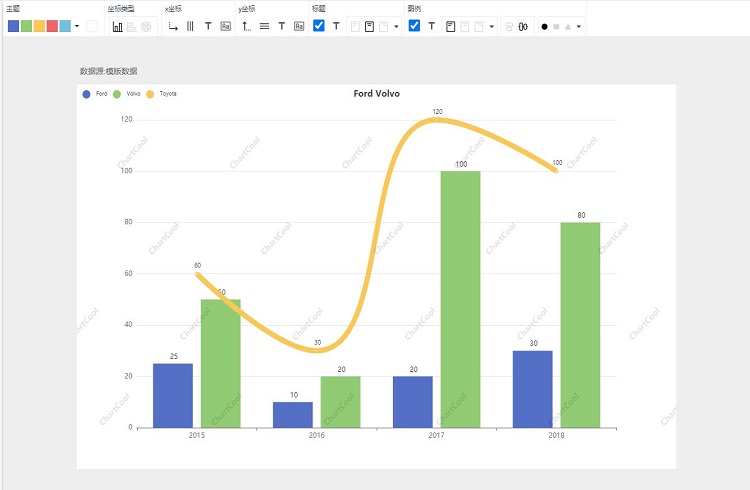Screen dimensions: 750x490
Task: Open the legend marker shape dropdown
Action: (x=579, y=27)
